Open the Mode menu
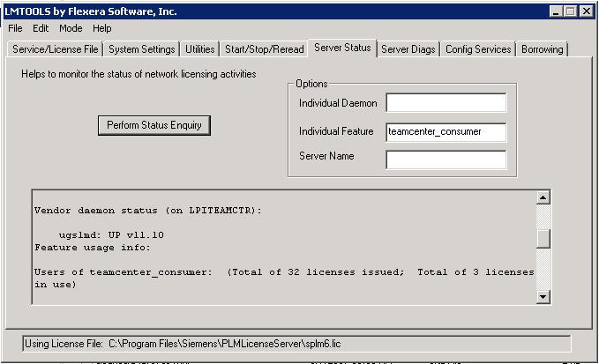Screen dimensions: 599x364 [71, 28]
